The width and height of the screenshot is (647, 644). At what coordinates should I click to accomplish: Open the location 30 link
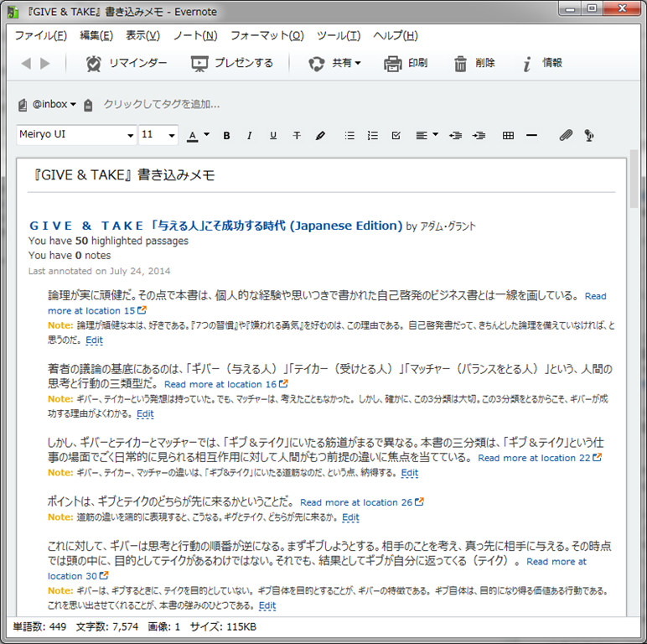pos(78,576)
